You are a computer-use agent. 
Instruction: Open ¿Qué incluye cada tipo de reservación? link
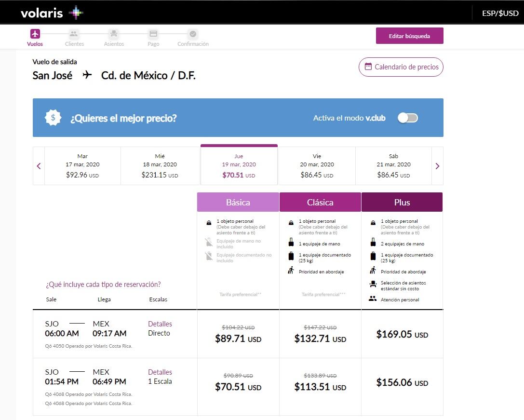tap(103, 285)
